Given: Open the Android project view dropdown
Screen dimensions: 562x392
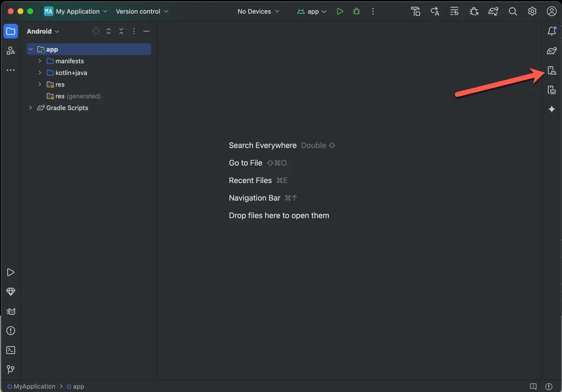Looking at the screenshot, I should pyautogui.click(x=43, y=31).
